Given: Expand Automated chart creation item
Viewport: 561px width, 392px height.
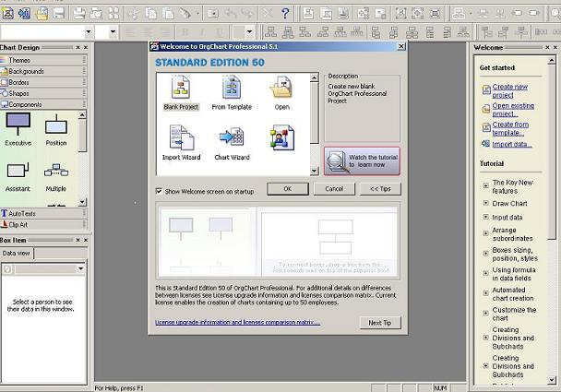Looking at the screenshot, I should click(x=486, y=293).
